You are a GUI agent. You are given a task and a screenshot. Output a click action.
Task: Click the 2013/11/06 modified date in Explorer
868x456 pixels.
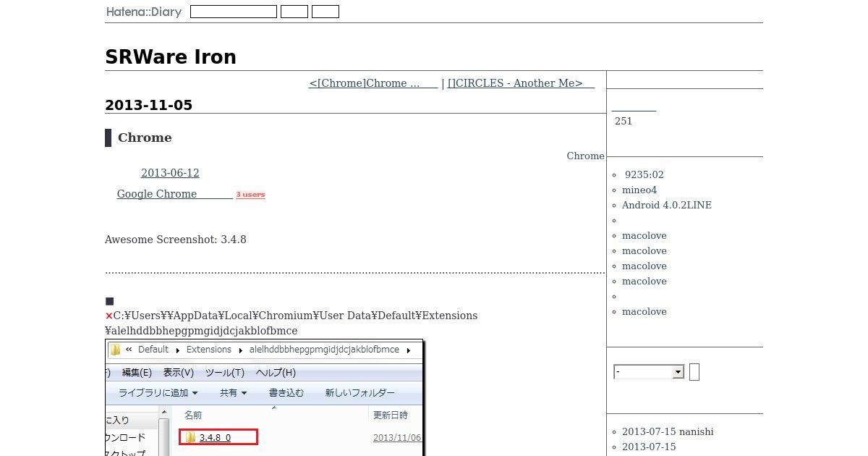tap(397, 438)
